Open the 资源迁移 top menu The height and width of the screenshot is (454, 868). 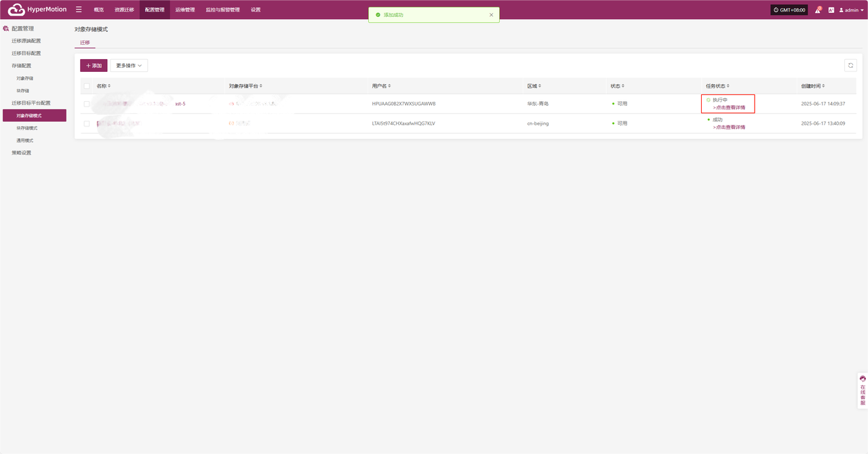[124, 10]
